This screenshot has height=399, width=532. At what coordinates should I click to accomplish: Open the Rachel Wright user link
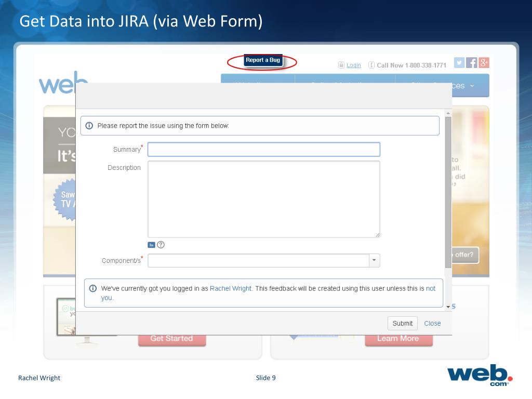[231, 288]
